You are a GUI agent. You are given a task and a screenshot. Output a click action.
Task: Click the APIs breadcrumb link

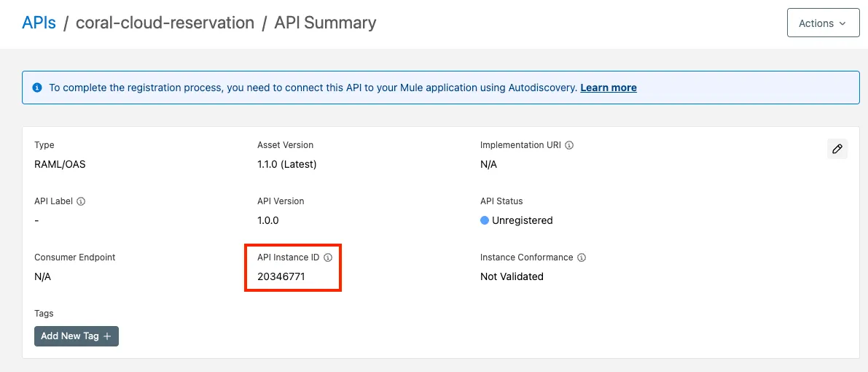tap(39, 23)
